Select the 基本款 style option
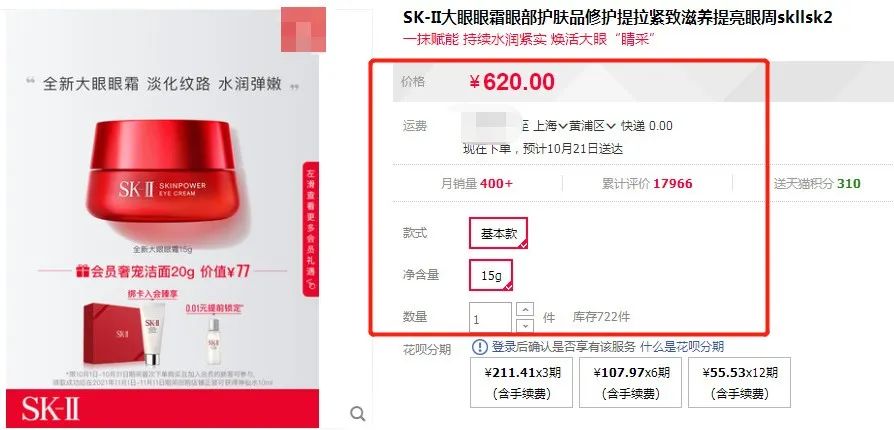The image size is (894, 430). coord(498,233)
